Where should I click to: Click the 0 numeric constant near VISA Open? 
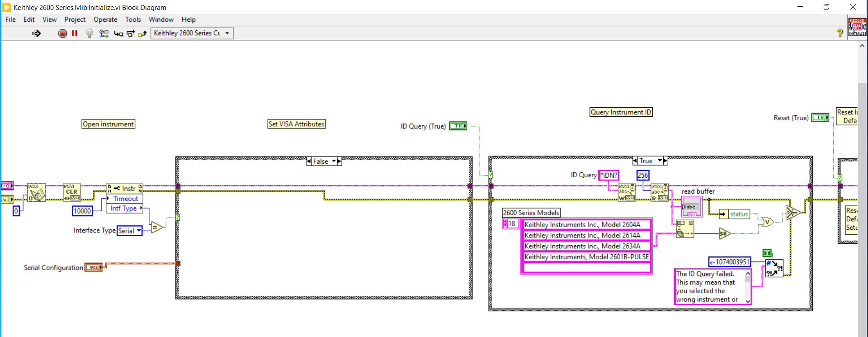coord(16,211)
